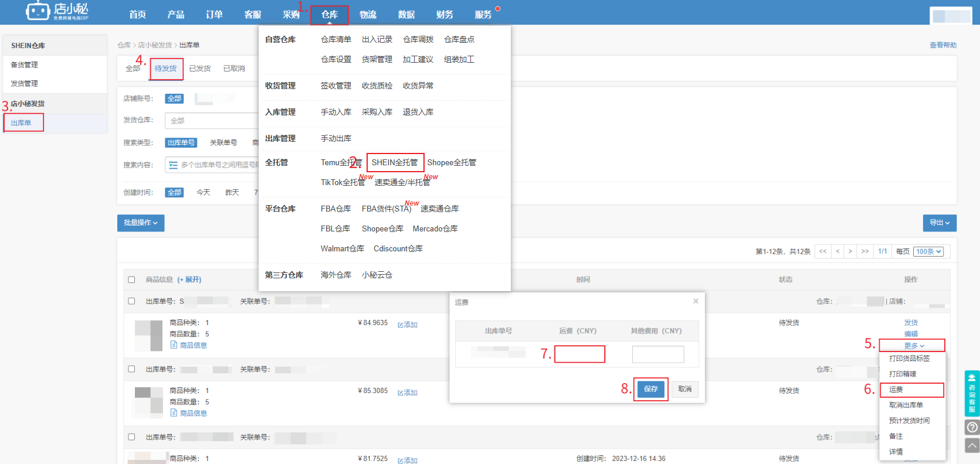980x464 pixels.
Task: Click the 商品信息 link in second order
Action: click(189, 413)
